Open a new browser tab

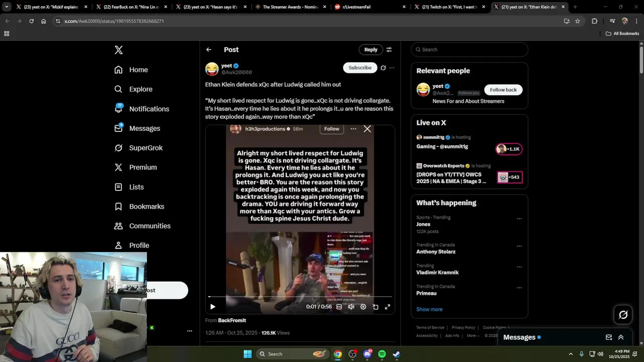[x=575, y=7]
